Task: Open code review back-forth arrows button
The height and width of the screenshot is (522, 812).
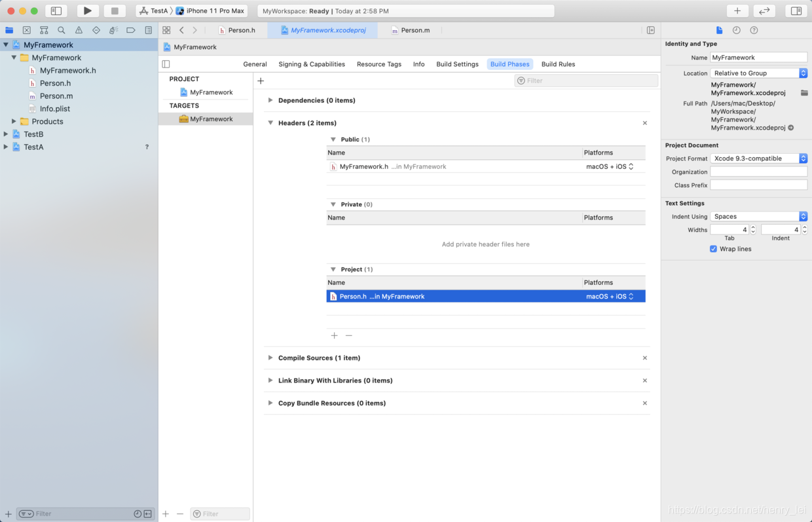Action: click(764, 11)
